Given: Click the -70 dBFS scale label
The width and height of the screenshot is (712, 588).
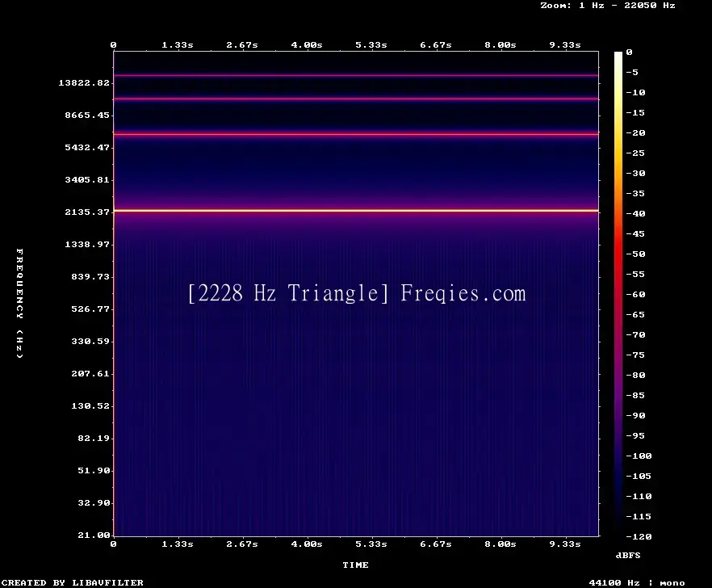Looking at the screenshot, I should click(x=635, y=335).
